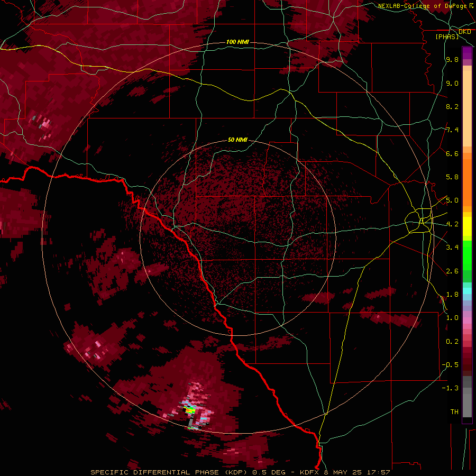Click the 5.0 value on color scale
The width and height of the screenshot is (476, 476).
coord(452,200)
